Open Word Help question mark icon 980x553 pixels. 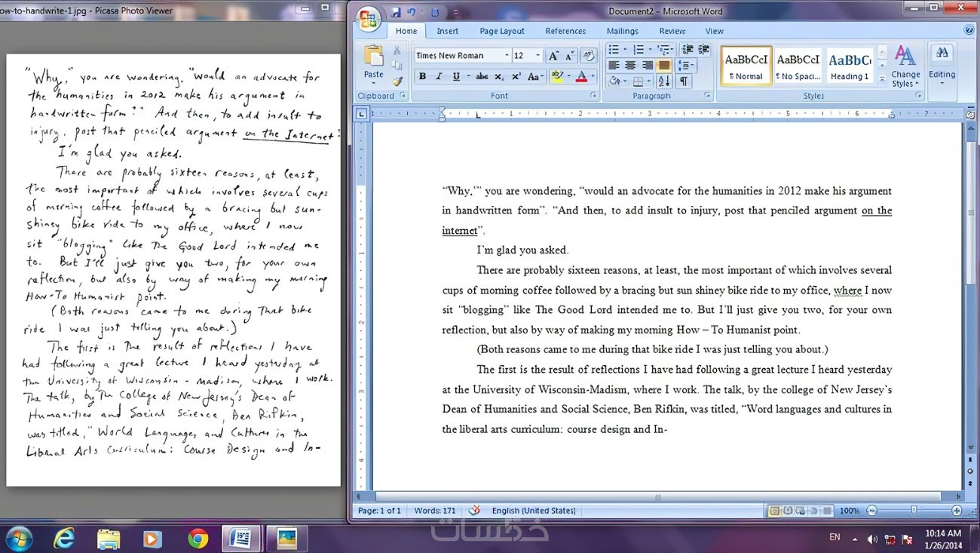[x=969, y=30]
